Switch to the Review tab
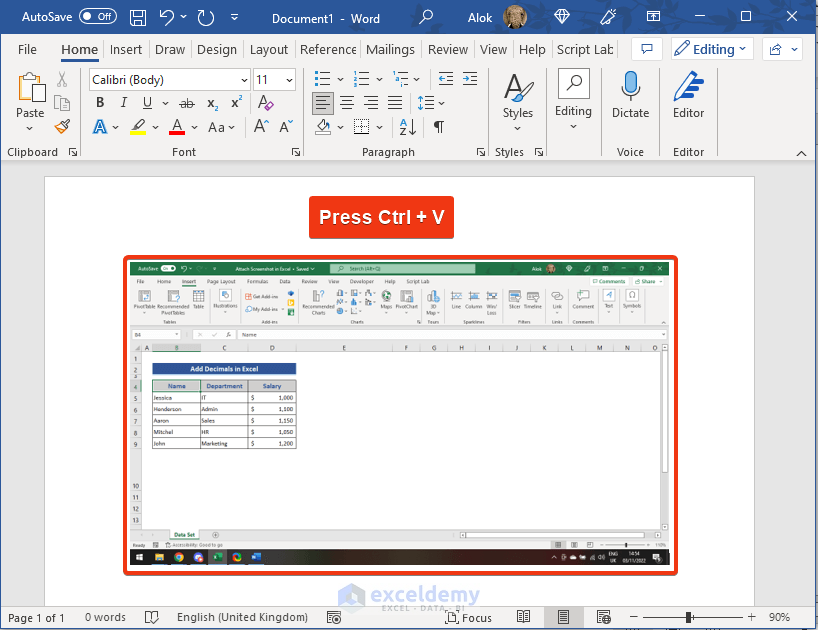 point(448,50)
